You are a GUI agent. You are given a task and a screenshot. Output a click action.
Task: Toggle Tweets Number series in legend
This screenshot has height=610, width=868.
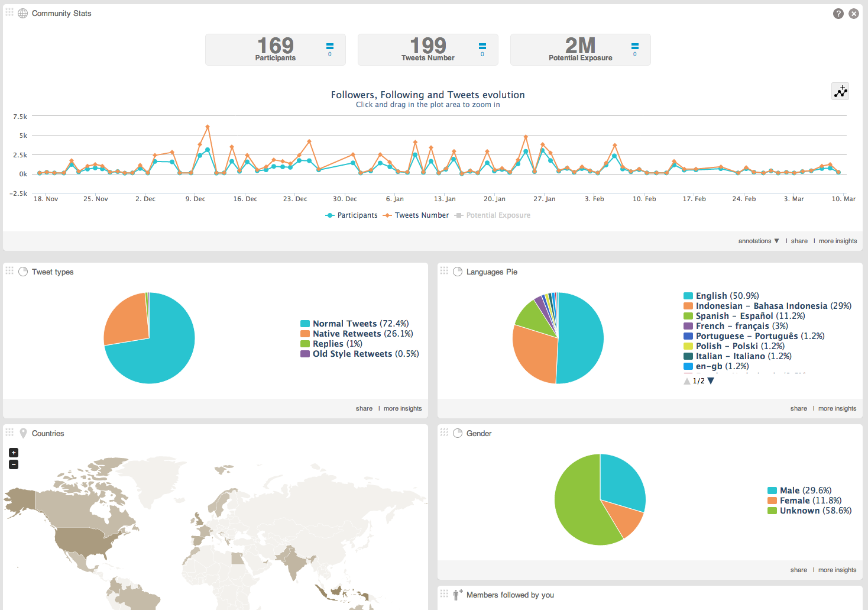(416, 215)
